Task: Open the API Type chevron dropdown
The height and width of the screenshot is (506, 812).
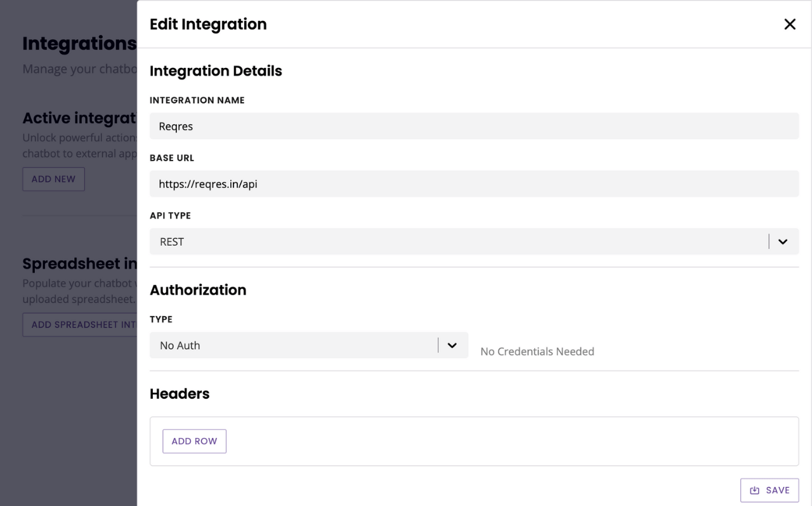Action: [782, 242]
